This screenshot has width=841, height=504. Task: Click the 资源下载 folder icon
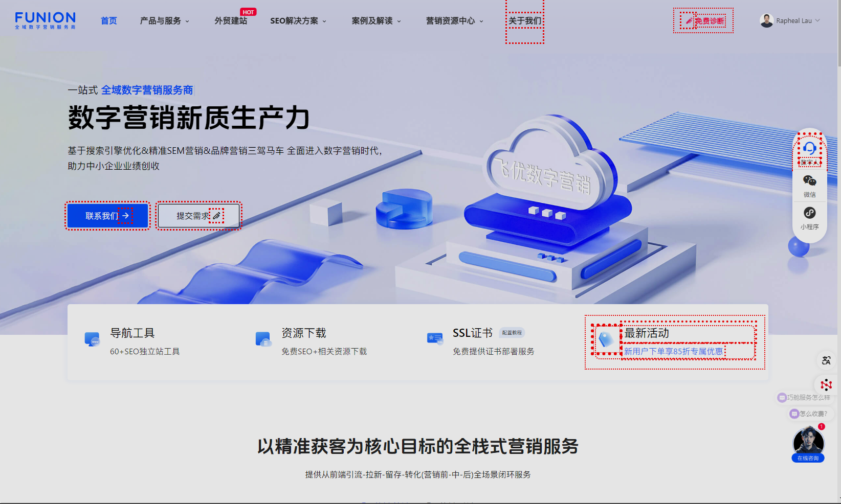[263, 339]
